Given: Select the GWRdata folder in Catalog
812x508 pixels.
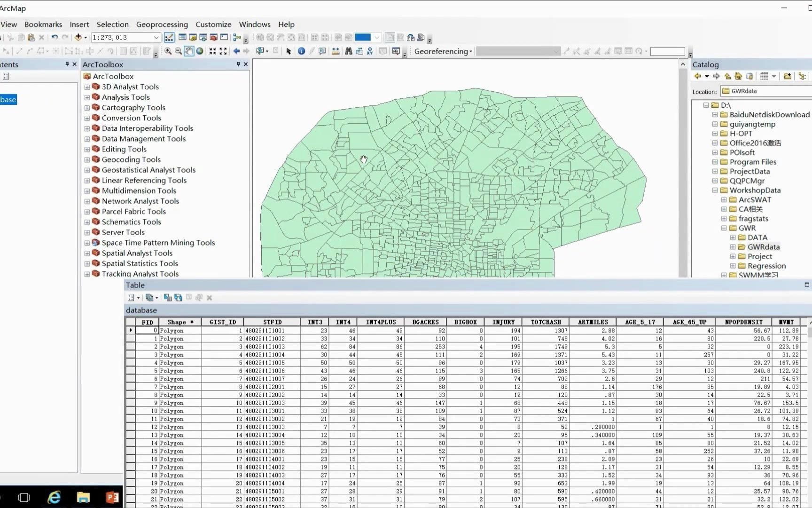Looking at the screenshot, I should [x=763, y=247].
